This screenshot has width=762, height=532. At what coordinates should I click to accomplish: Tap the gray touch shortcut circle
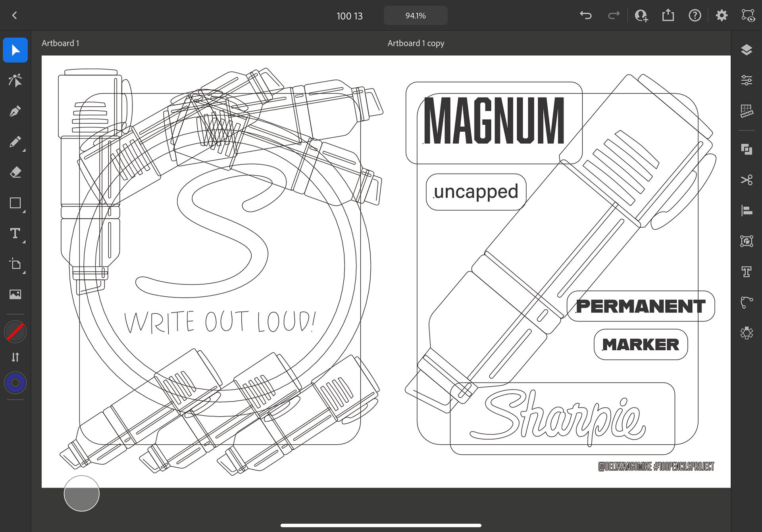[x=82, y=494]
